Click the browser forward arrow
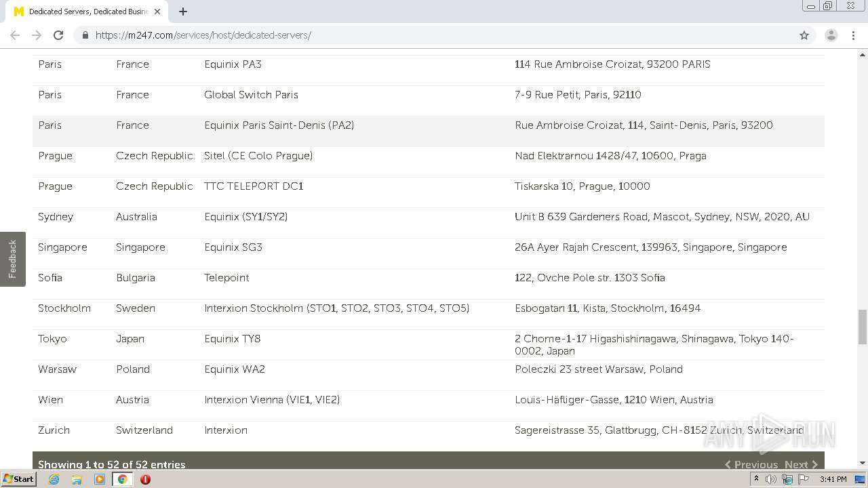 (x=37, y=35)
